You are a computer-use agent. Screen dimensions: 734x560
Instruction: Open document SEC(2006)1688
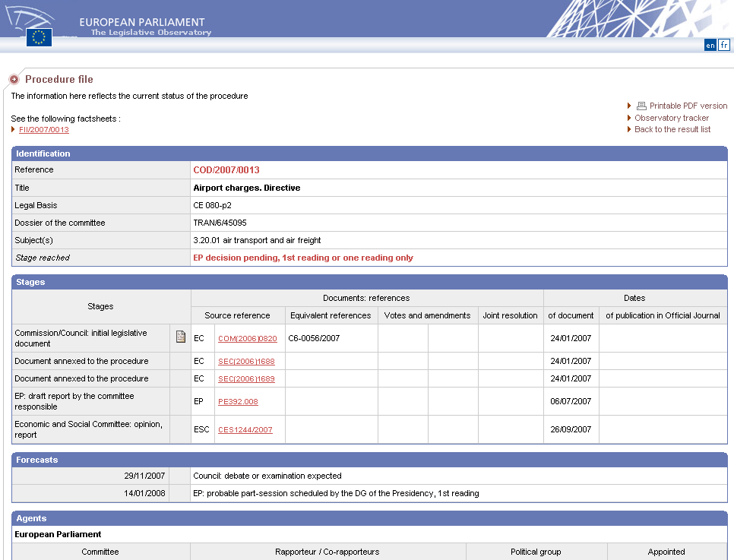(x=246, y=362)
